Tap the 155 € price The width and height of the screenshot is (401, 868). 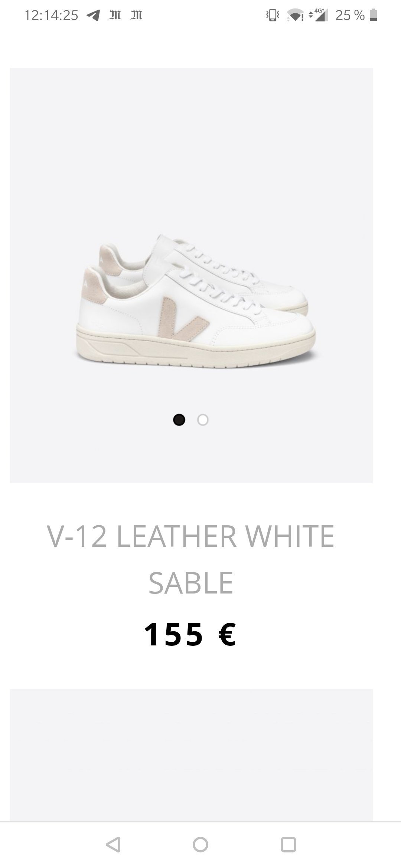click(190, 634)
